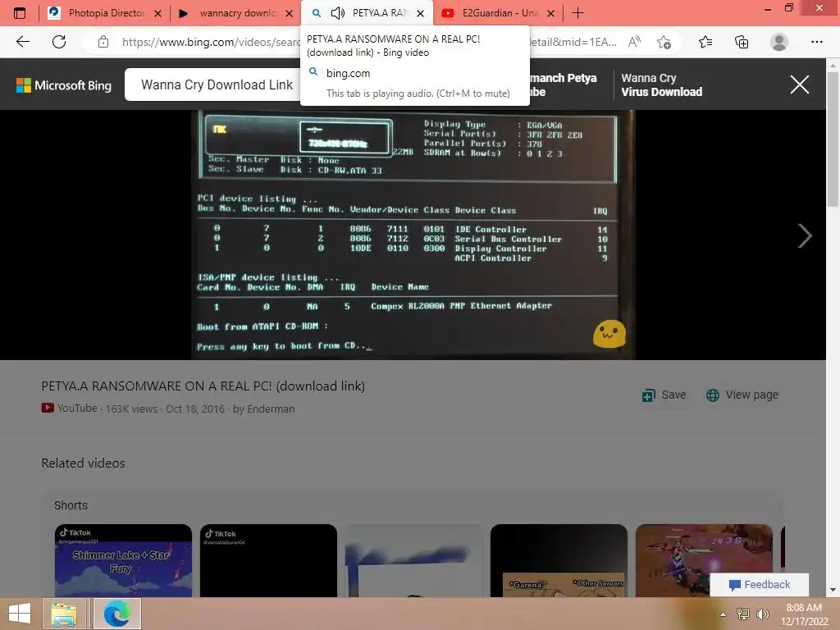Switch to the wannacry download tab
Screen dimensions: 840x630
[x=235, y=13]
